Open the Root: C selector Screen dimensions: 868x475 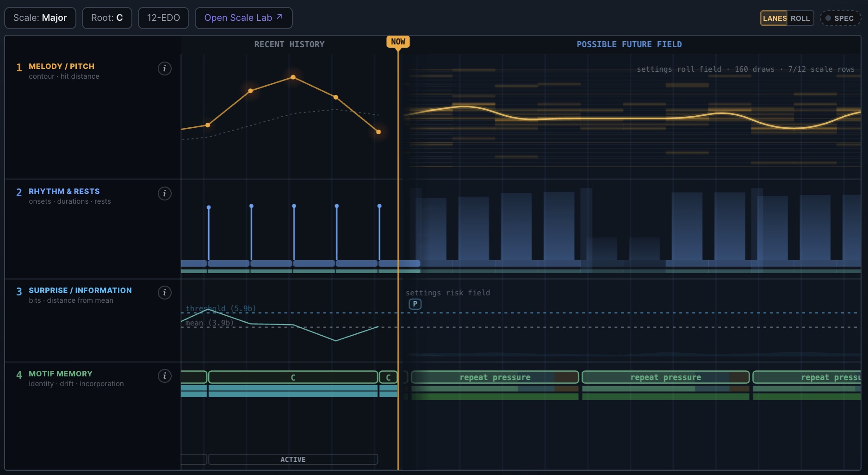(x=107, y=18)
